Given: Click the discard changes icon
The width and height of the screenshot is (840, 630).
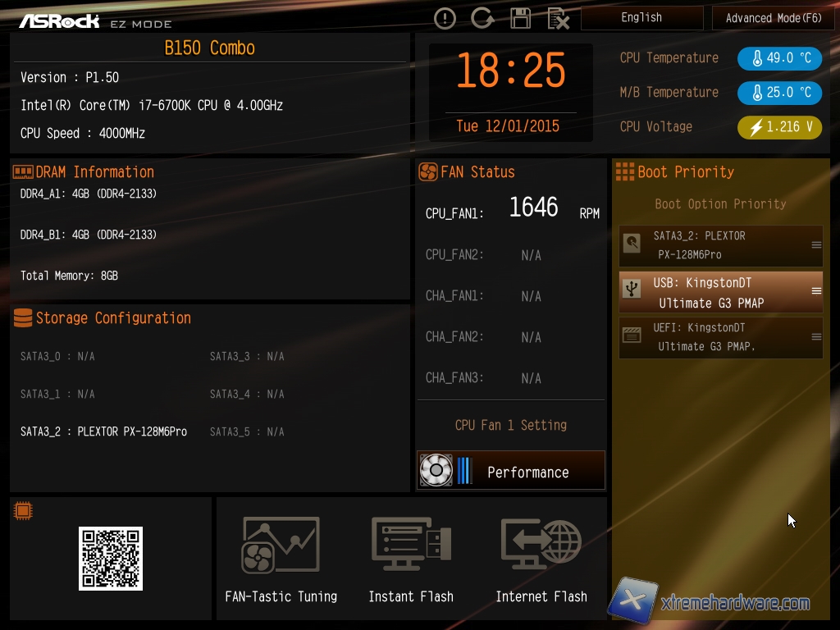Looking at the screenshot, I should point(558,18).
